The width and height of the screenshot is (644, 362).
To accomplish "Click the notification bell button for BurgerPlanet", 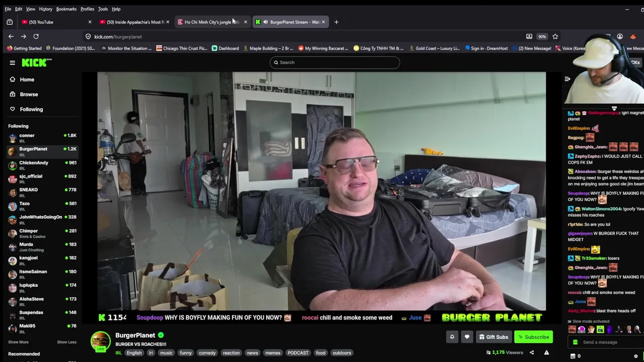I will [452, 337].
